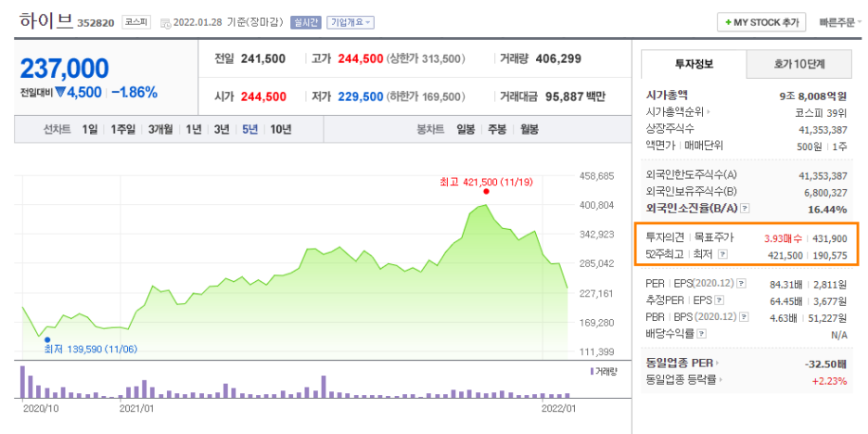The width and height of the screenshot is (868, 434).
Task: Click the 하이브 stock name heading
Action: click(x=46, y=20)
